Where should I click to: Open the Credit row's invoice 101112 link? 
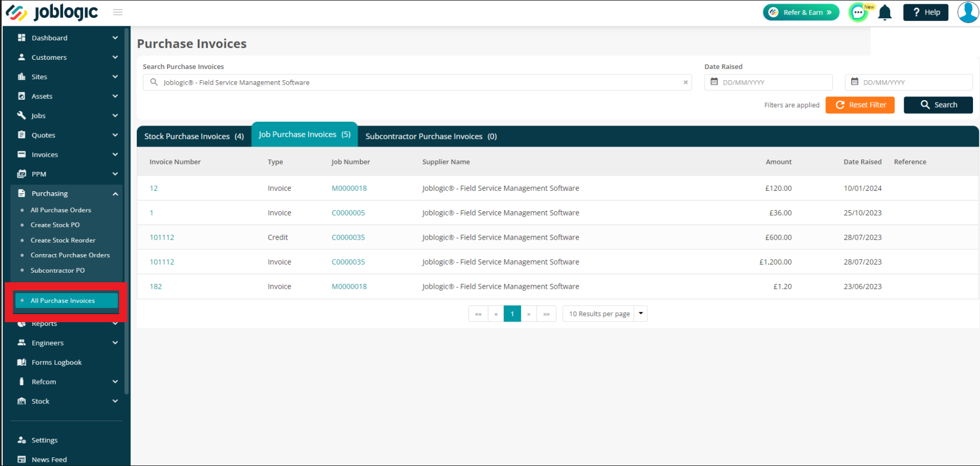coord(162,237)
